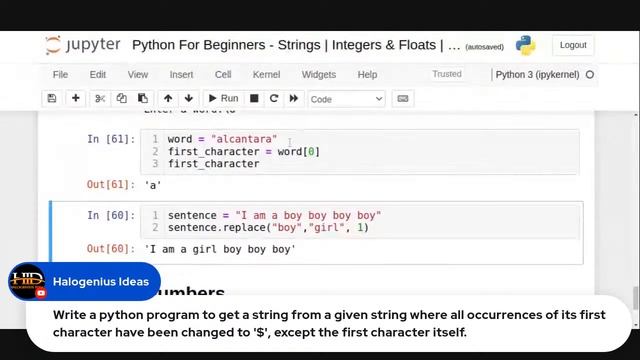Open the cell type Code dropdown
Viewport: 640px width, 360px height.
coord(347,99)
